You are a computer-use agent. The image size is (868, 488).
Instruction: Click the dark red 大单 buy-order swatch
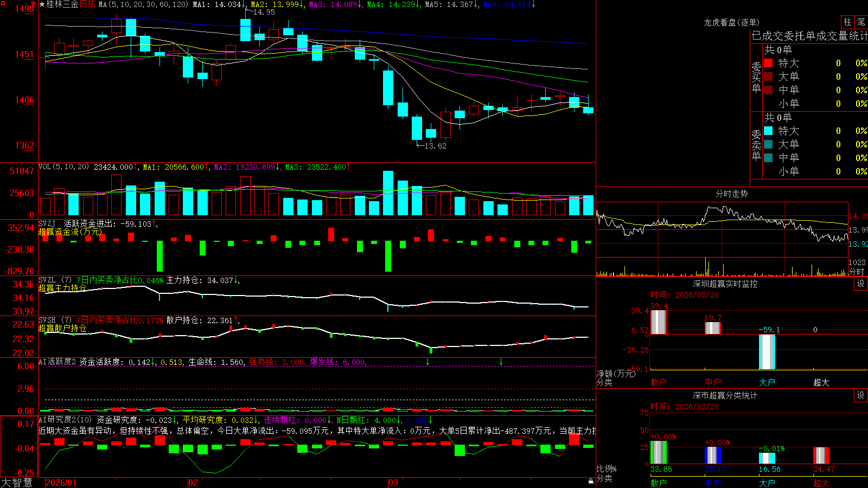pos(768,76)
